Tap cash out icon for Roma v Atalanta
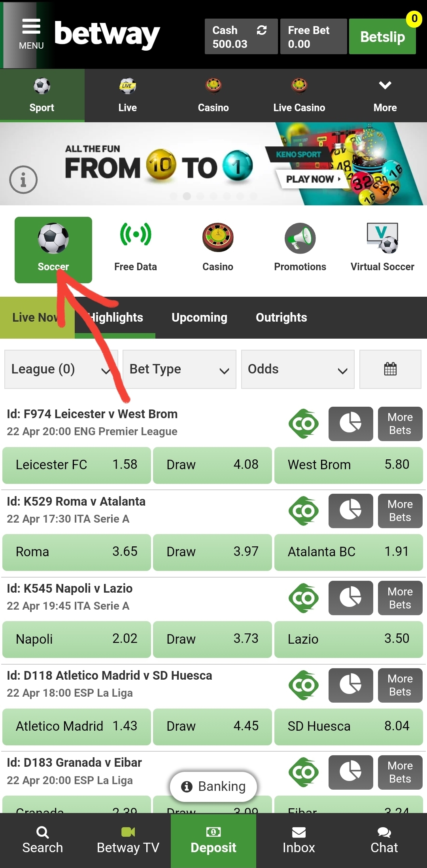The image size is (427, 868). tap(304, 511)
